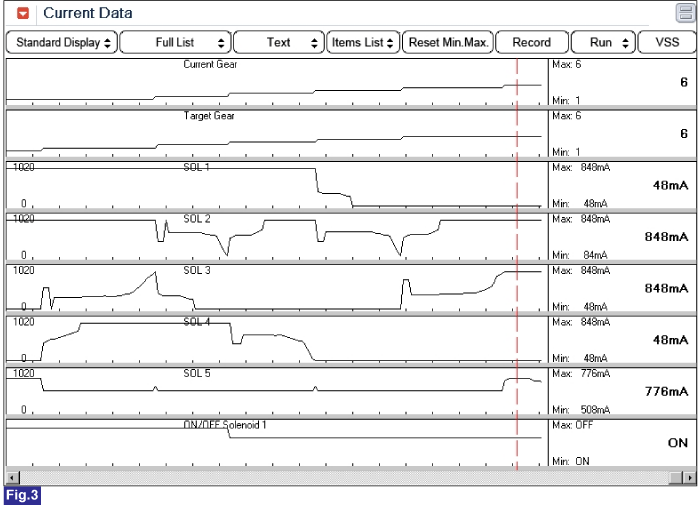Click the Target Gear value 6

pos(683,134)
